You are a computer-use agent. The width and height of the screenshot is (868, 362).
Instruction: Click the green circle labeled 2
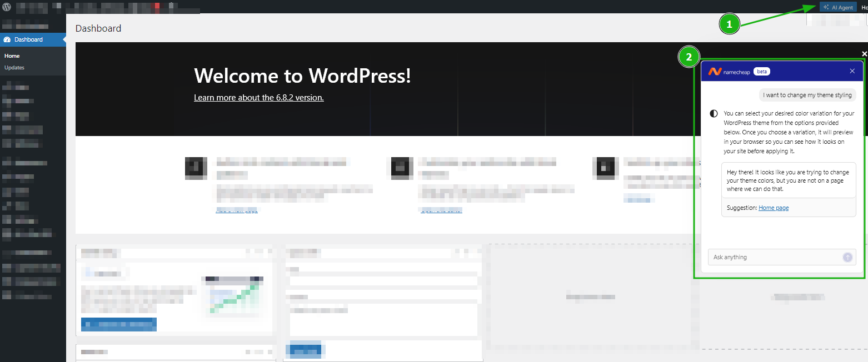coord(689,57)
